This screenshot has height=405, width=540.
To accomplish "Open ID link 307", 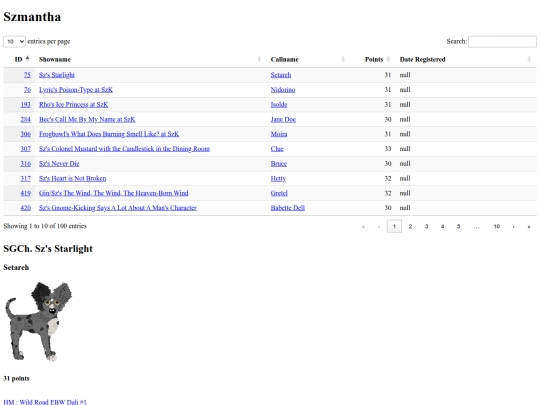I will pyautogui.click(x=25, y=149).
